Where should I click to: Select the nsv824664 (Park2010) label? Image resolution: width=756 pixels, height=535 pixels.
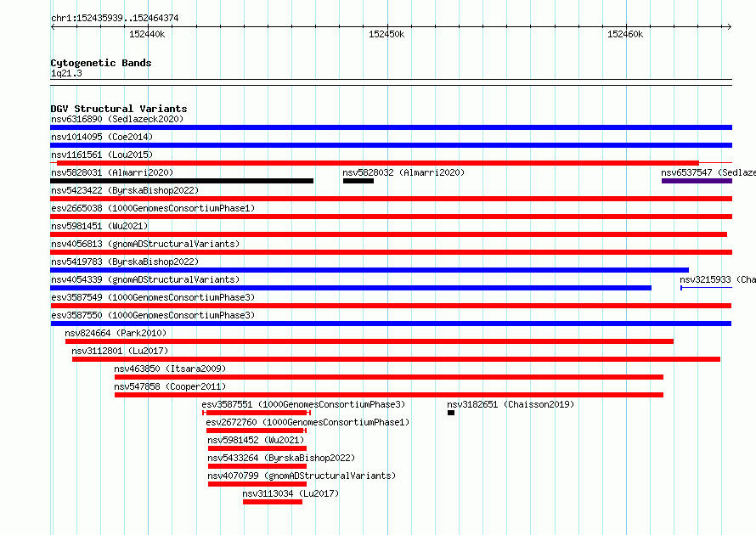(x=116, y=333)
